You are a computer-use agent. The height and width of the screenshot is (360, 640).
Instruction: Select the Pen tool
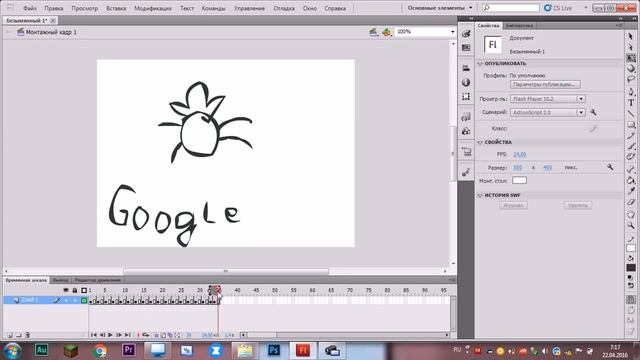click(631, 92)
